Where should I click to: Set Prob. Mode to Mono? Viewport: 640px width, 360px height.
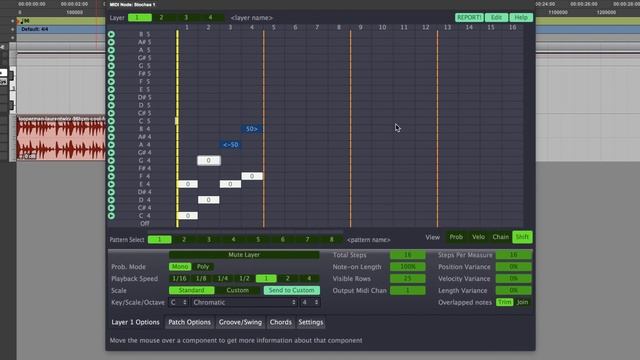(x=180, y=267)
